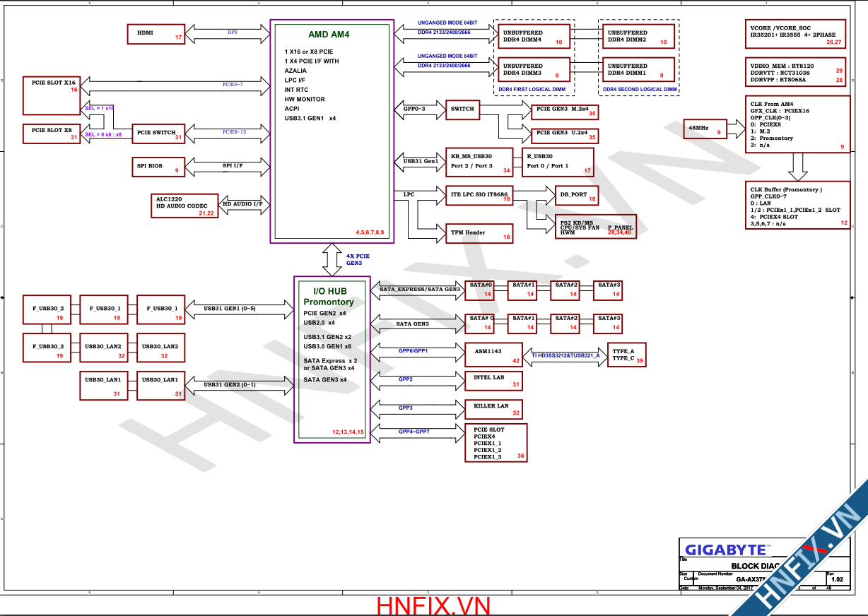The height and width of the screenshot is (616, 868).
Task: Click the TYPE_A TYPE_C connector block
Action: (x=627, y=355)
